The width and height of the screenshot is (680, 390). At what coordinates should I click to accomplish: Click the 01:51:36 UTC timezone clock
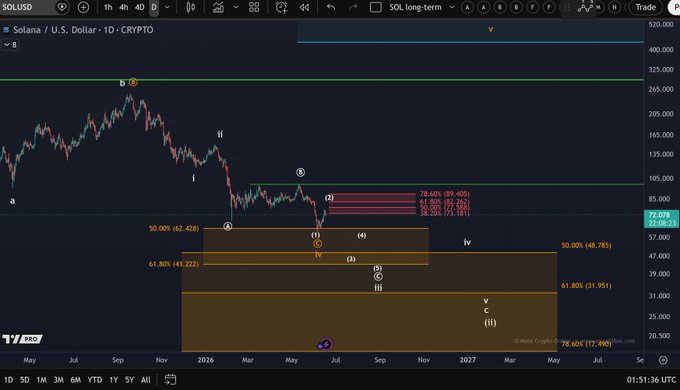[651, 380]
